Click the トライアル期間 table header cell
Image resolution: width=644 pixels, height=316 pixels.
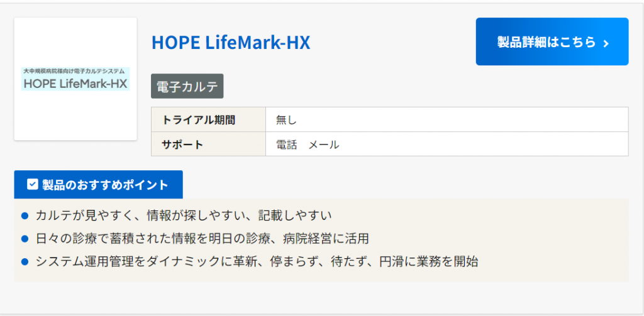click(x=199, y=120)
